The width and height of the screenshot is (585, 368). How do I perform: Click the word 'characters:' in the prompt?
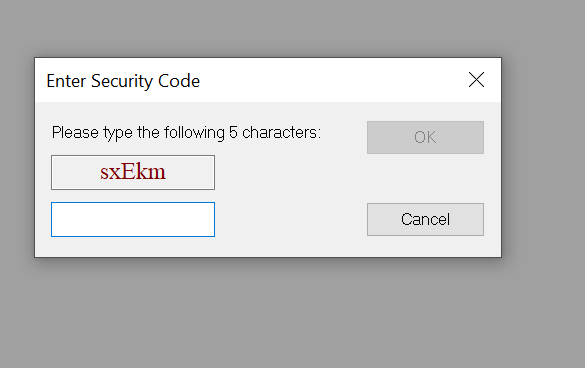282,132
